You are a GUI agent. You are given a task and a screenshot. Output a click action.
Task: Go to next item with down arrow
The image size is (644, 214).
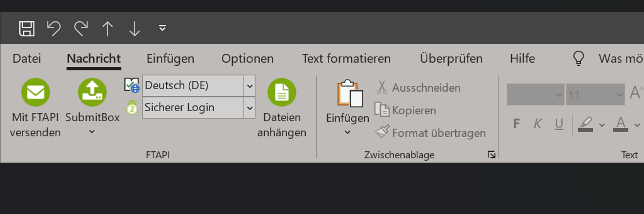(x=135, y=29)
